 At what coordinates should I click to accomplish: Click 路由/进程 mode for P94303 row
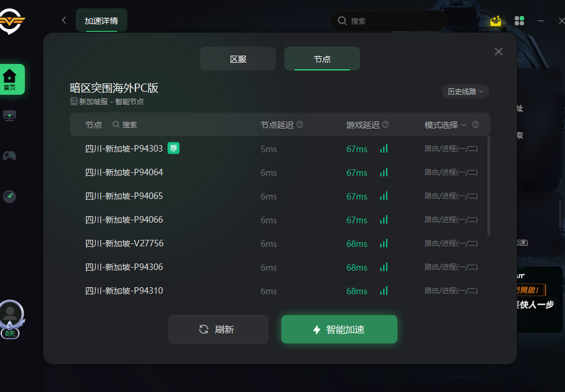(451, 149)
